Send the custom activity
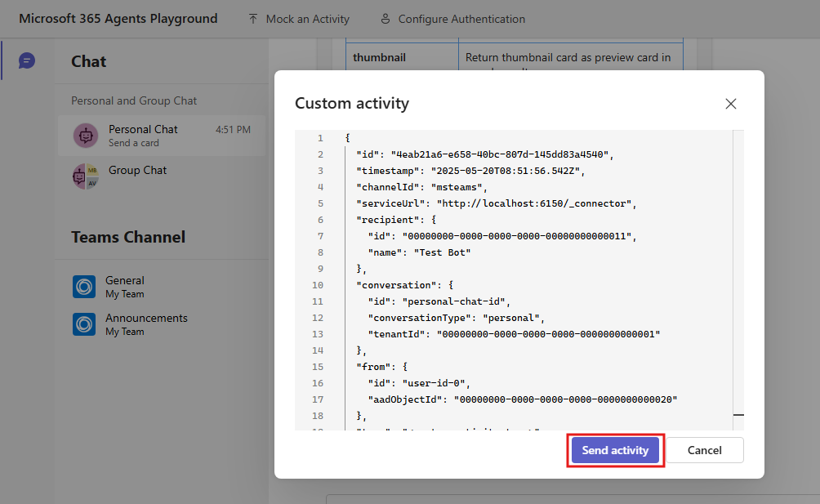The image size is (820, 504). [615, 450]
